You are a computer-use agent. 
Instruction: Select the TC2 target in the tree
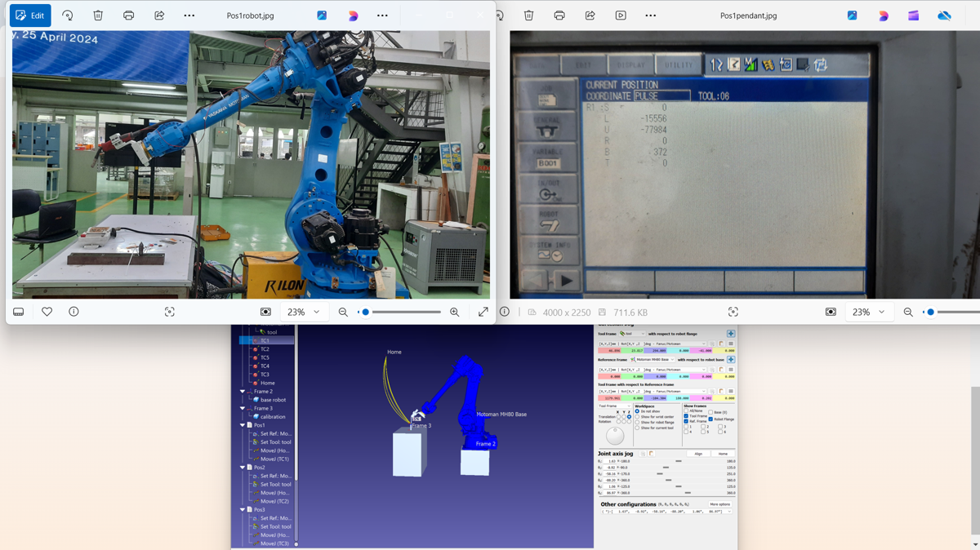(x=265, y=349)
